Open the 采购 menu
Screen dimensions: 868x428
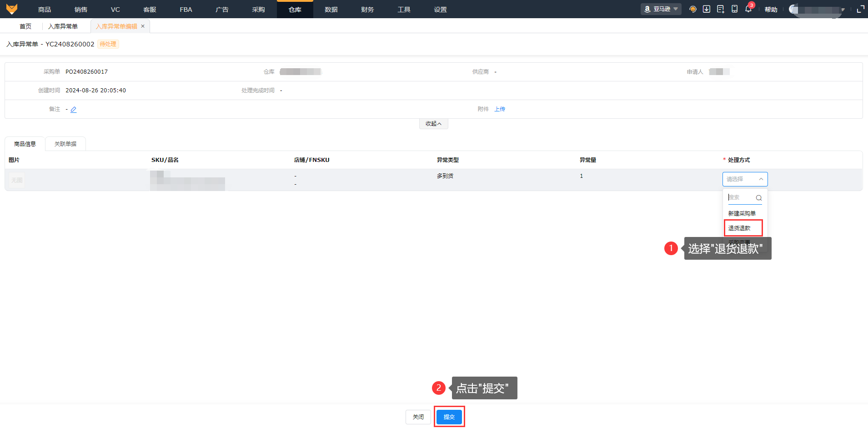258,10
